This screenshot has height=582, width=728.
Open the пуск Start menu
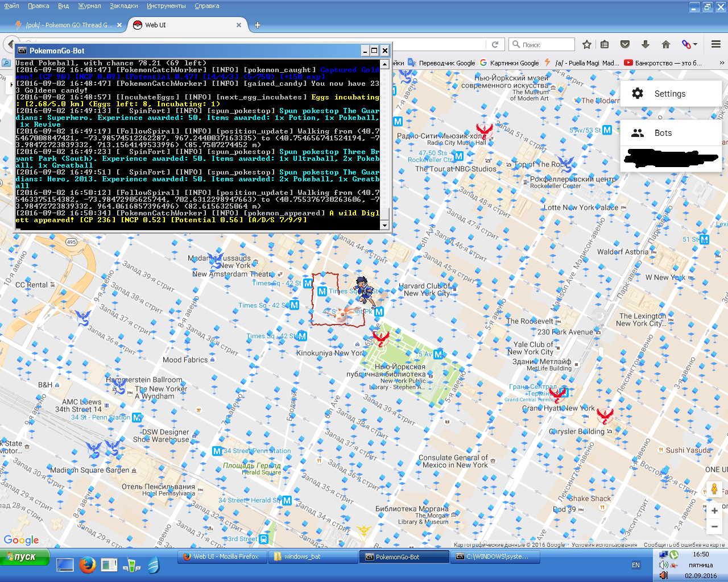[x=25, y=557]
